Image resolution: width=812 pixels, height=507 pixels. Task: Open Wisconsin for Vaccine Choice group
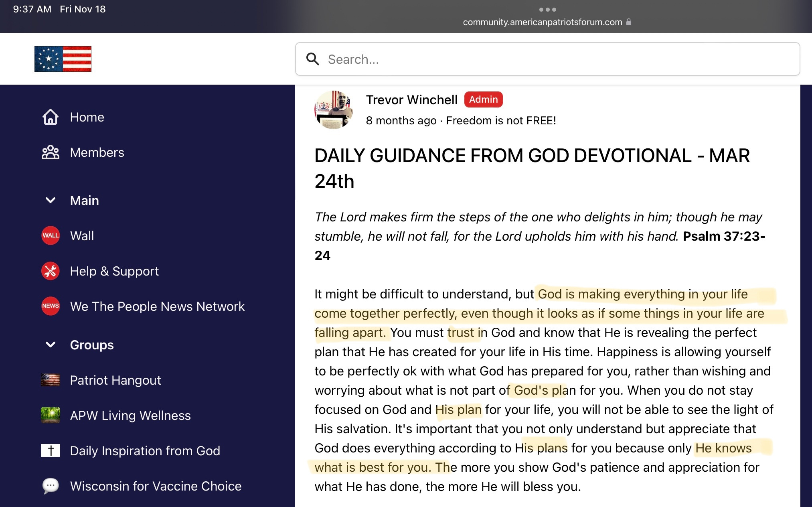[x=156, y=486]
